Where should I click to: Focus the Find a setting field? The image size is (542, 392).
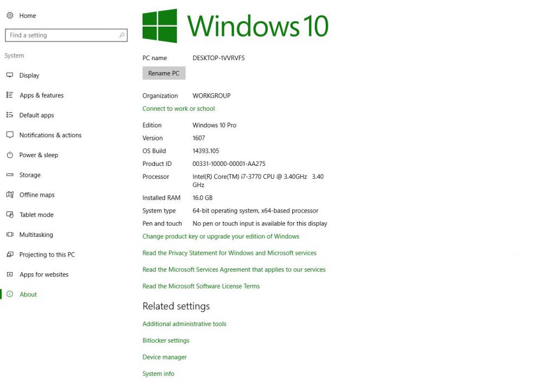click(62, 35)
